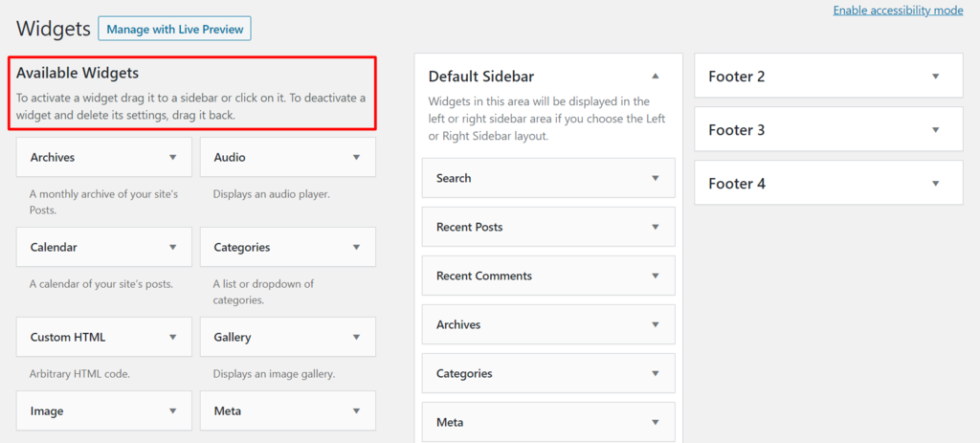Expand the Image widget arrow
This screenshot has width=980, height=443.
tap(173, 410)
